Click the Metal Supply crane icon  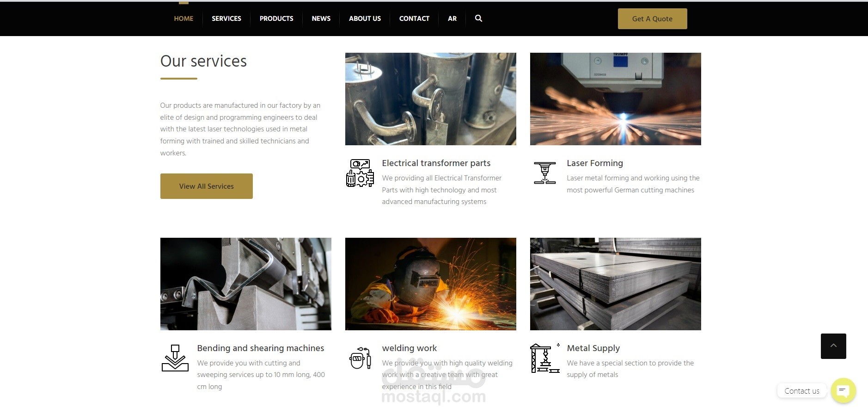click(x=545, y=358)
